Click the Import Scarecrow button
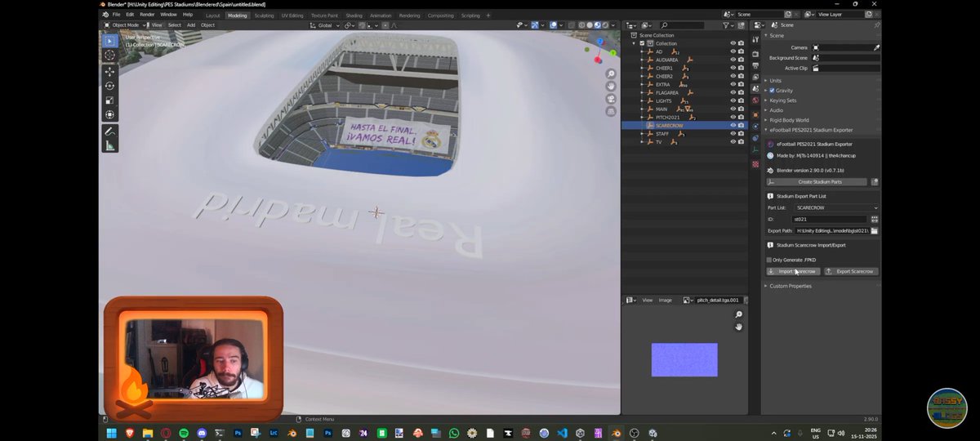 [x=793, y=271]
